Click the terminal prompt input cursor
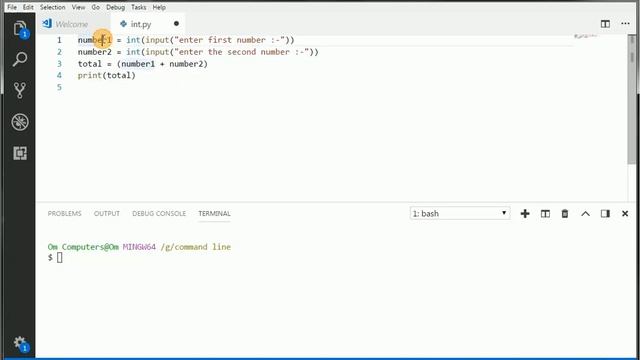The image size is (640, 360). tap(60, 258)
